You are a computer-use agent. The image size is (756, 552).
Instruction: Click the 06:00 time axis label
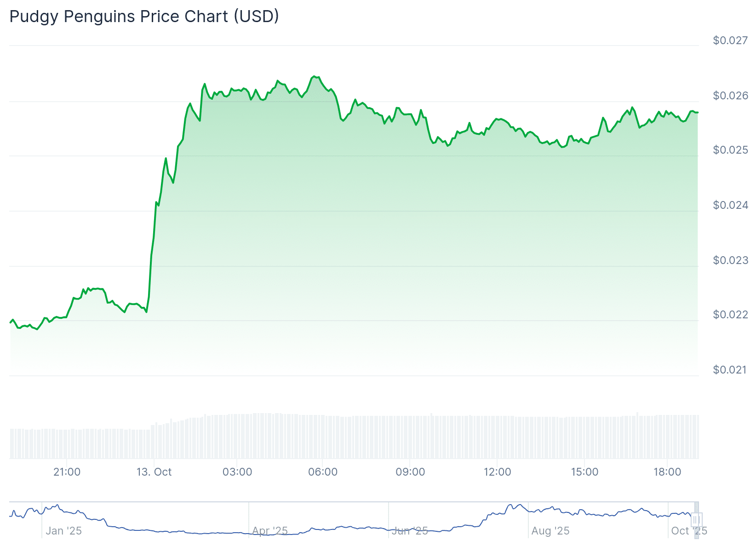click(323, 472)
